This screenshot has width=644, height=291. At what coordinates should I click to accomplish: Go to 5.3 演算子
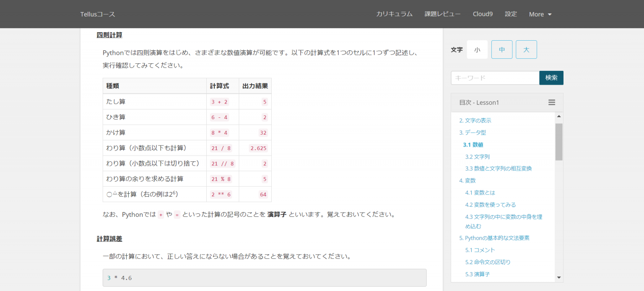point(478,274)
